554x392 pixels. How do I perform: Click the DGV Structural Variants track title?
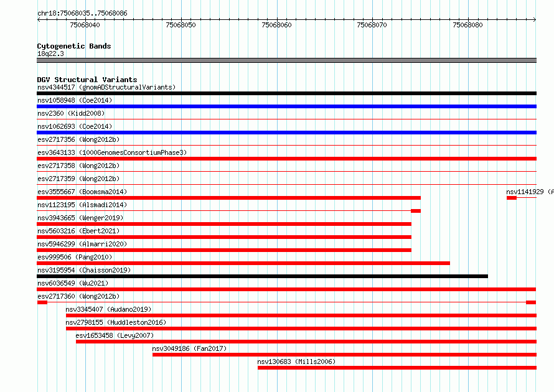[x=87, y=80]
